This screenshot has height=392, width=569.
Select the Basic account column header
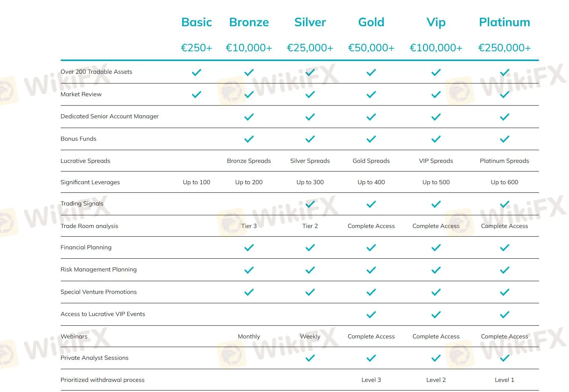(196, 22)
